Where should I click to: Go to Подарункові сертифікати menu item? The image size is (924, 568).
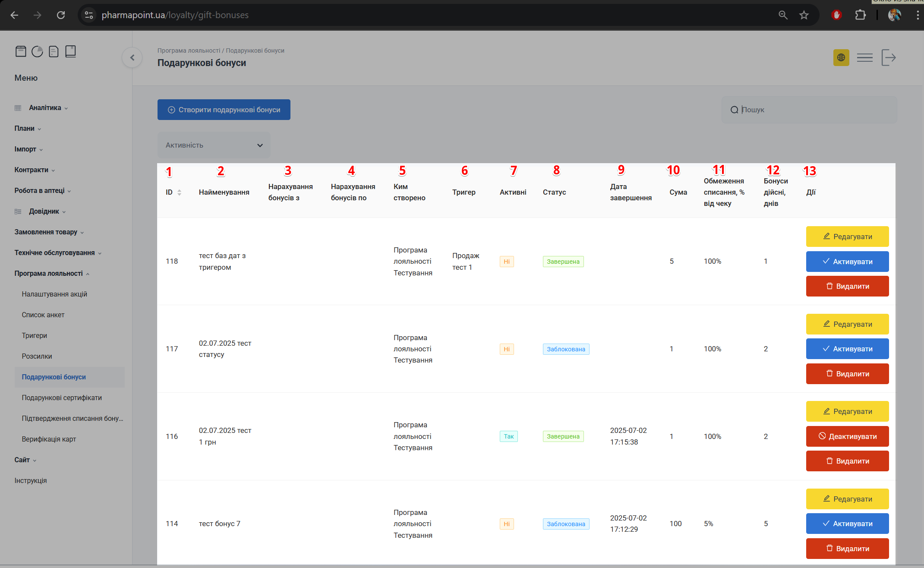pos(62,398)
